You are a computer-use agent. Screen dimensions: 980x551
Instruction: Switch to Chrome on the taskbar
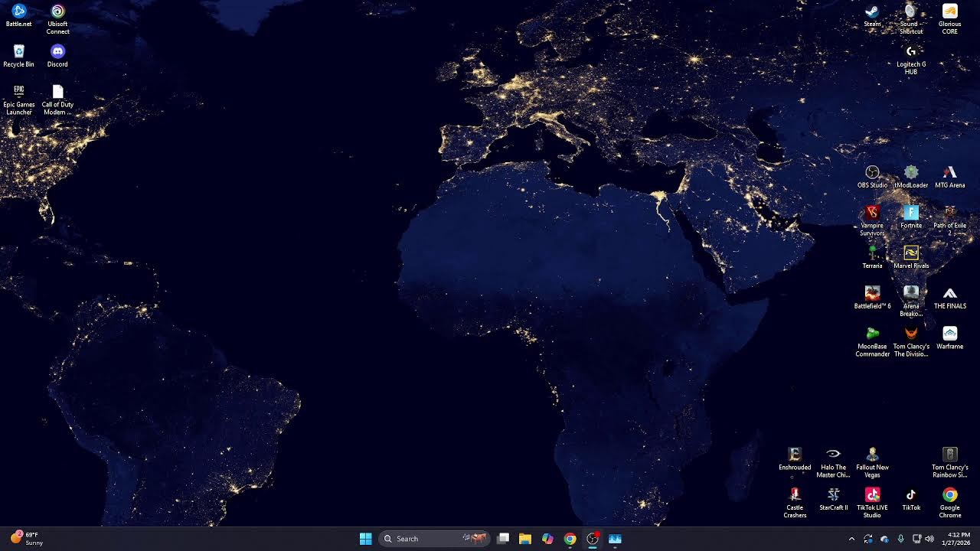570,539
